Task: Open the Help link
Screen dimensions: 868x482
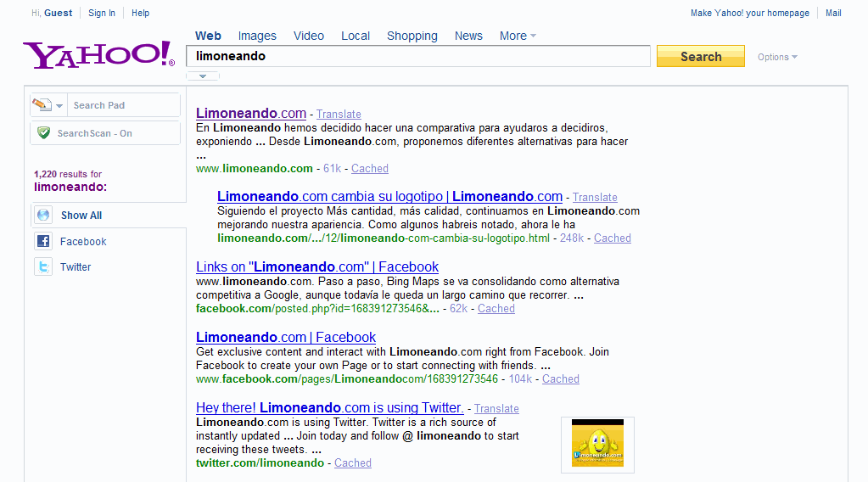Action: (x=140, y=13)
